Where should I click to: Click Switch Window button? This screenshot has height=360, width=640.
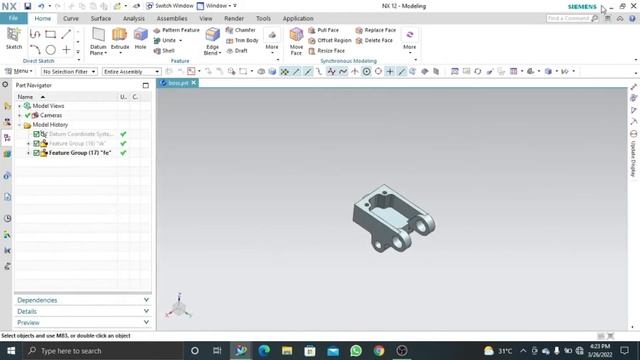tap(170, 6)
